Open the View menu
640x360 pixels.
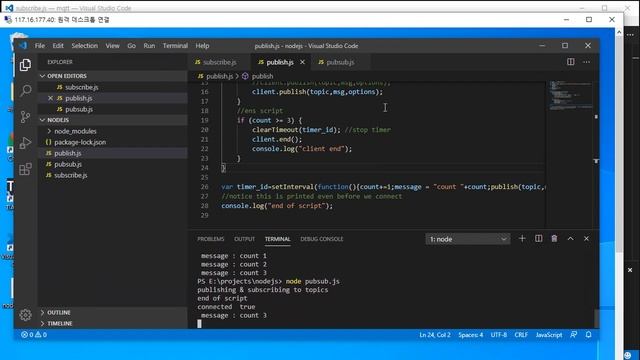point(113,46)
